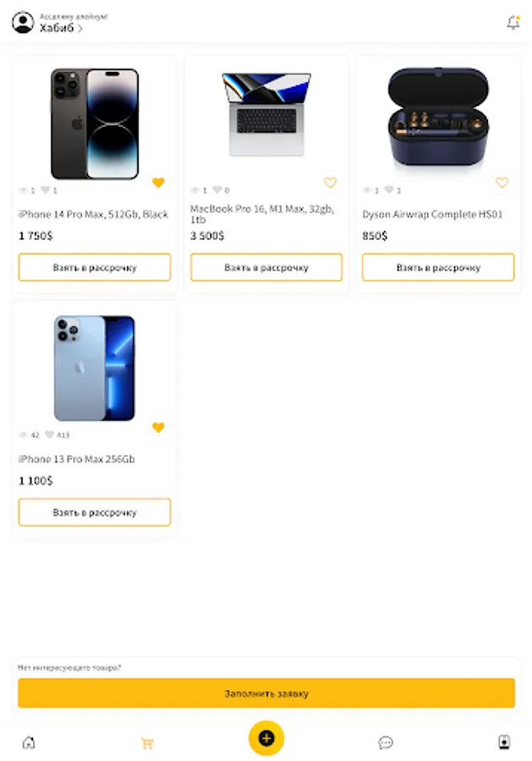Favorite the Dyson Airwrap heart
This screenshot has width=532, height=761.
pos(502,183)
